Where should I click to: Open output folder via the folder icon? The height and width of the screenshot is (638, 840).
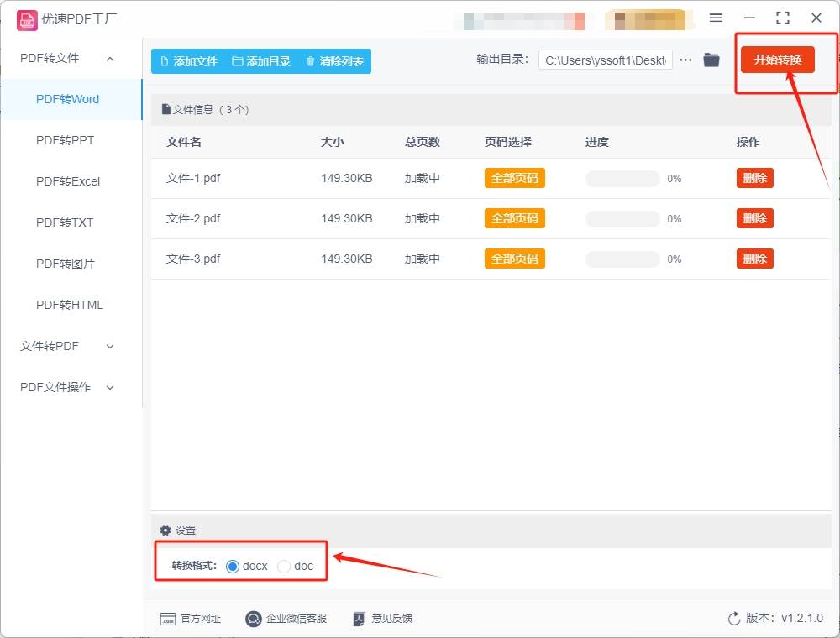(x=711, y=60)
